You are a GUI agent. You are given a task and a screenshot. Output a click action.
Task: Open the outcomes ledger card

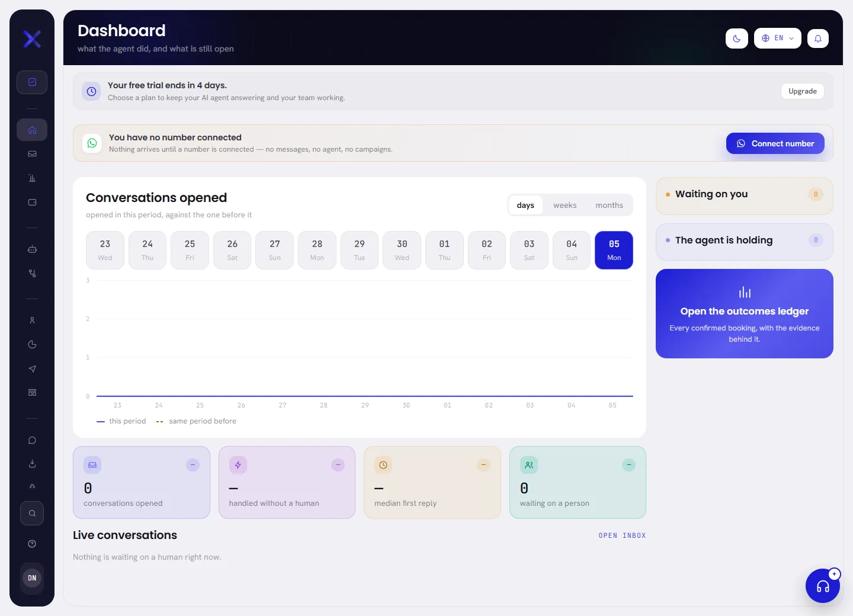745,314
